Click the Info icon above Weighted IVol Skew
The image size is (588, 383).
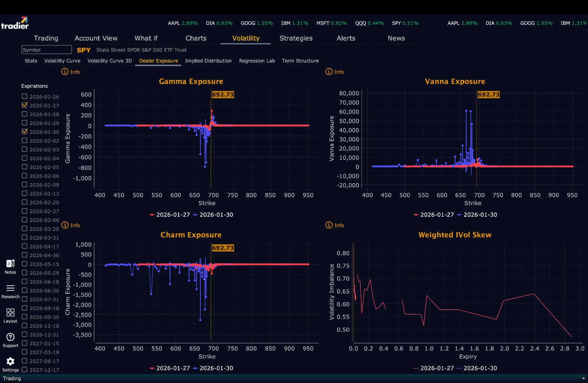click(x=329, y=225)
